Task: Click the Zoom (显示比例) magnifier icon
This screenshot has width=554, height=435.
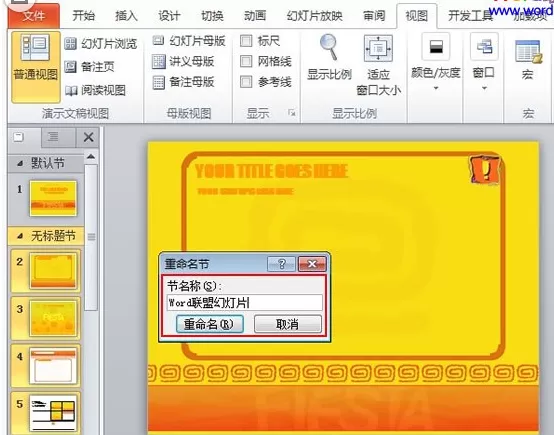Action: 329,48
